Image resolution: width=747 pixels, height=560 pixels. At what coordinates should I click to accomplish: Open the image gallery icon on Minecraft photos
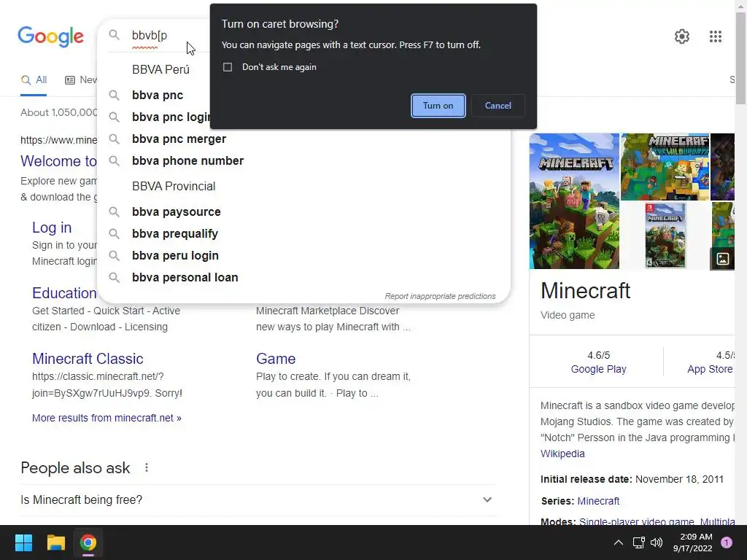[722, 259]
